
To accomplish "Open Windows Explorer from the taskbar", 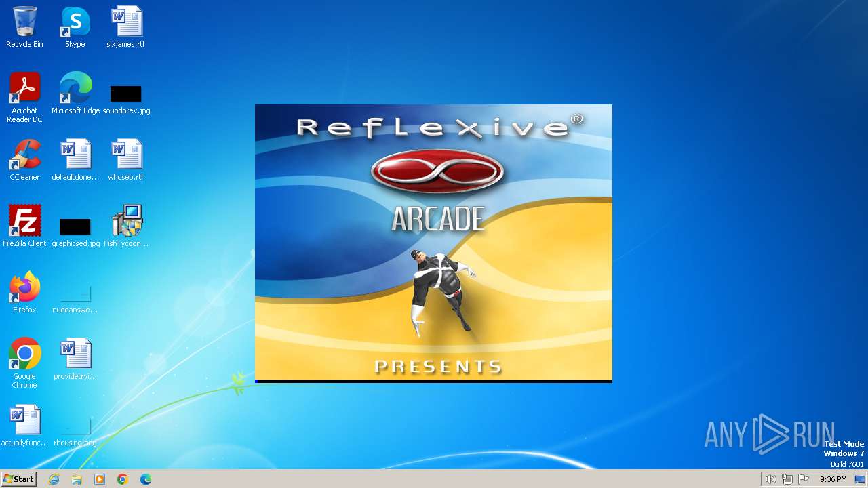I will (77, 479).
